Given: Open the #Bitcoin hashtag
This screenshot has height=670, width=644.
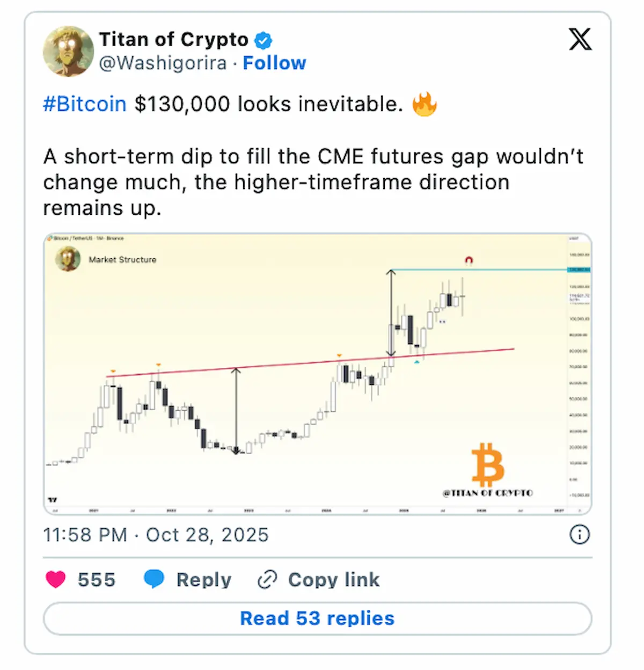Looking at the screenshot, I should pyautogui.click(x=85, y=104).
